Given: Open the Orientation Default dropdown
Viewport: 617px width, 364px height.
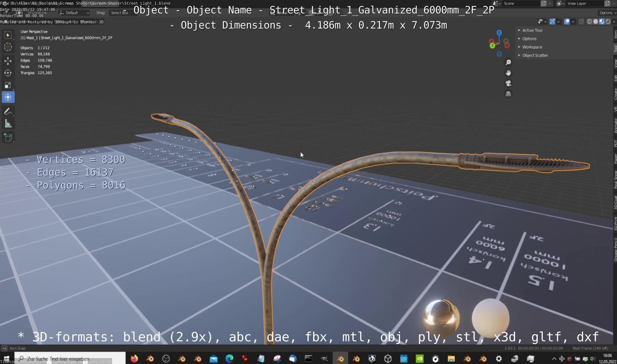Looking at the screenshot, I should 74,13.
